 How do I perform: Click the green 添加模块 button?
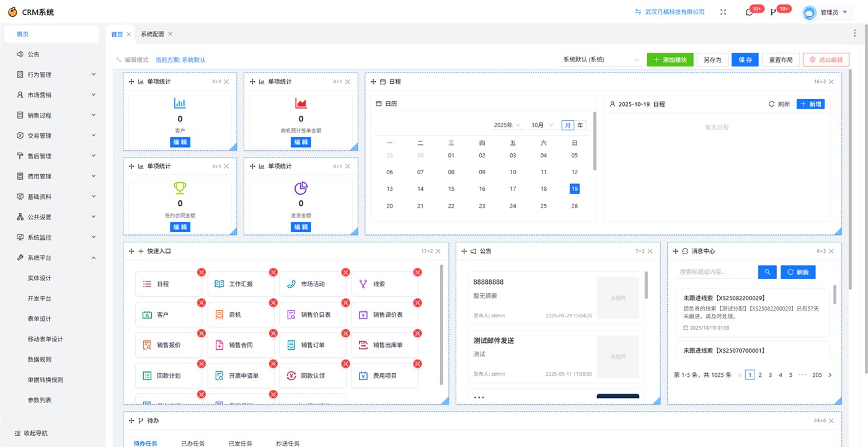670,60
